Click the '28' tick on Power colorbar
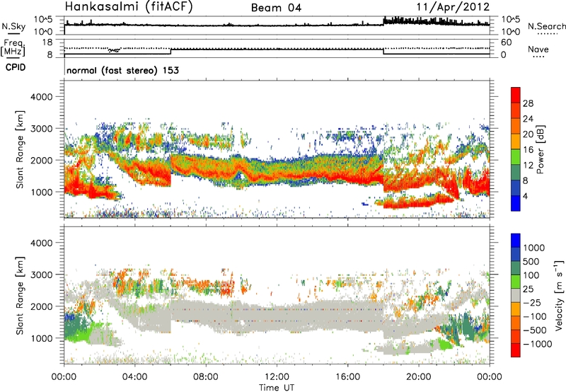Screen dimensions: 566x392 528,103
